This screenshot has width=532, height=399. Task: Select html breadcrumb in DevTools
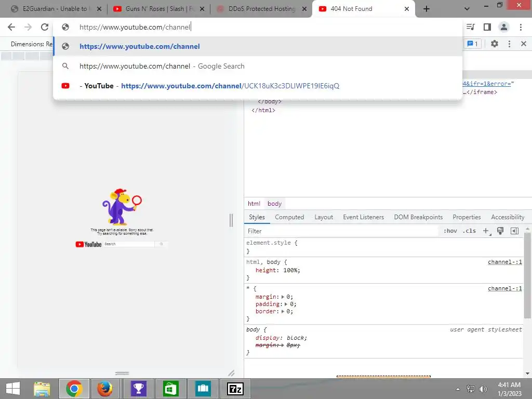tap(254, 204)
